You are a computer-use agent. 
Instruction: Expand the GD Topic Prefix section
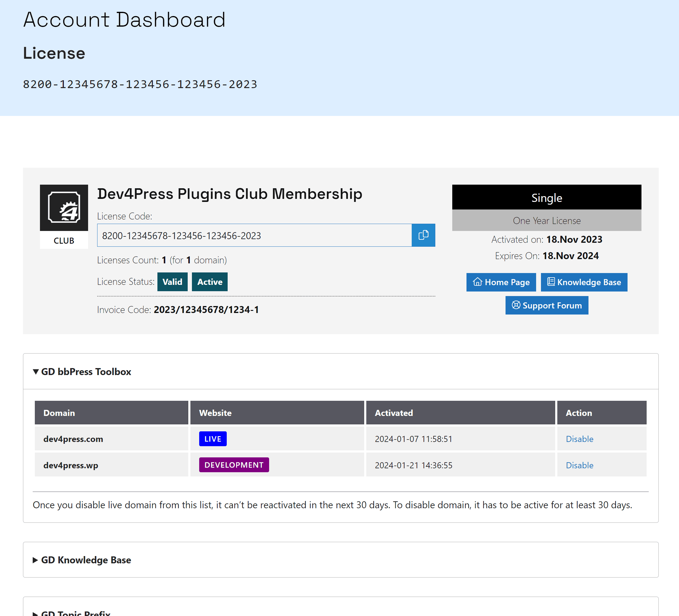click(75, 612)
